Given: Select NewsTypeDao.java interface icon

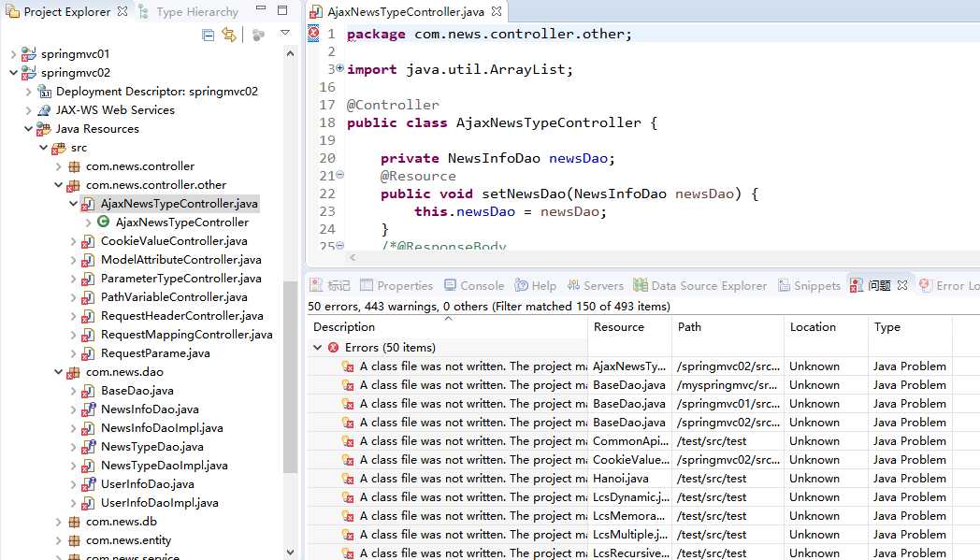Looking at the screenshot, I should tap(88, 447).
